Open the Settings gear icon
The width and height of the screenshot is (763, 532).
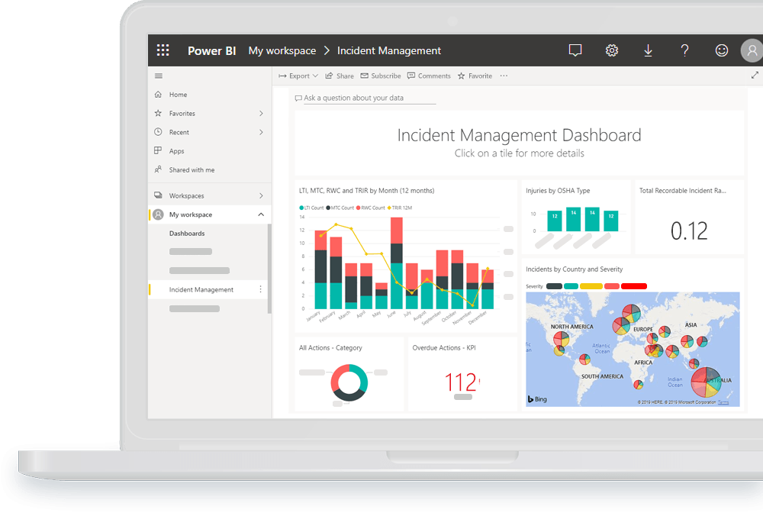(x=612, y=50)
